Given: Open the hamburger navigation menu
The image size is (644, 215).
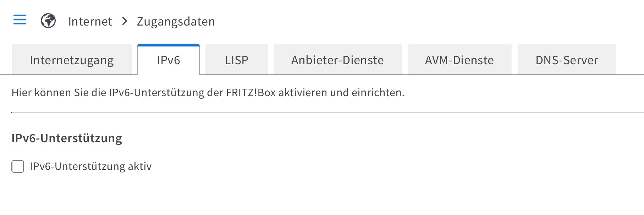Looking at the screenshot, I should [x=20, y=20].
